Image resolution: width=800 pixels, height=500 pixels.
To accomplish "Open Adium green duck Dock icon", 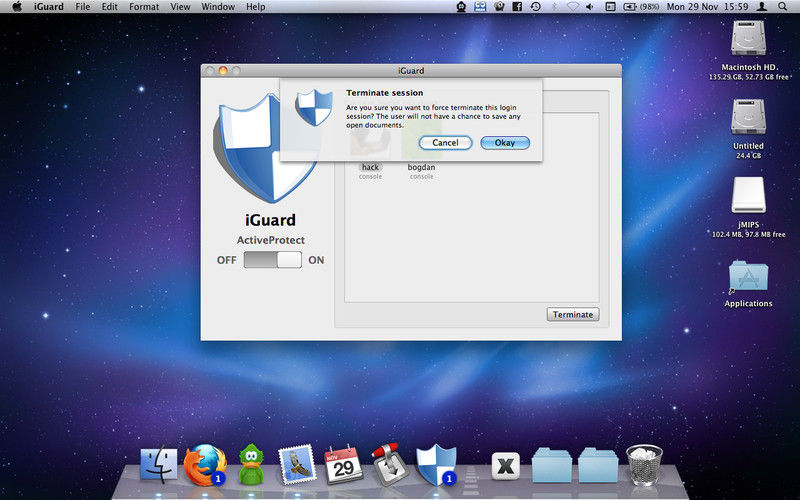I will click(x=252, y=465).
